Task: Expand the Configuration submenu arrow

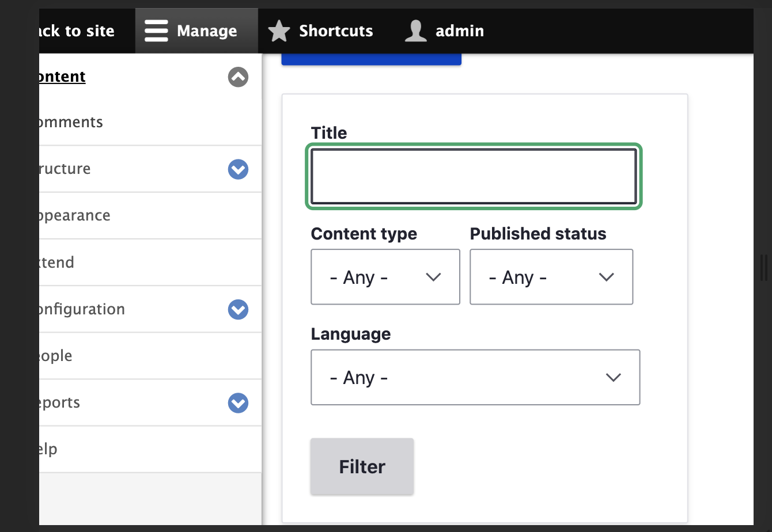Action: tap(238, 309)
